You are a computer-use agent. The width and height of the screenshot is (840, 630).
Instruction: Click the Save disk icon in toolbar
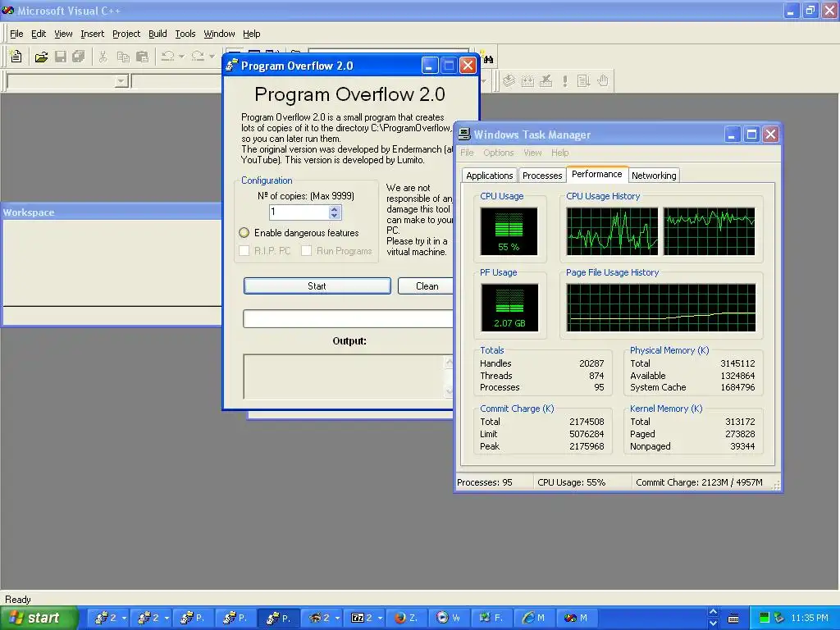tap(61, 57)
